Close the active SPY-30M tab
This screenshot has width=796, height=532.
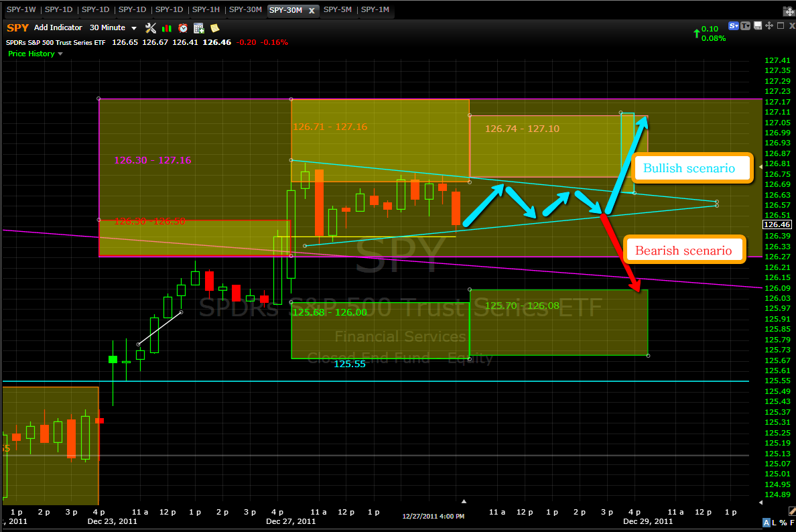point(312,11)
